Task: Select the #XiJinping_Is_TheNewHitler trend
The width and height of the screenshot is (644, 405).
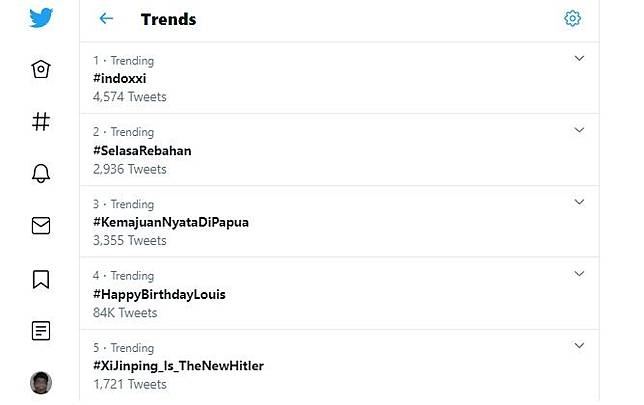Action: tap(178, 366)
